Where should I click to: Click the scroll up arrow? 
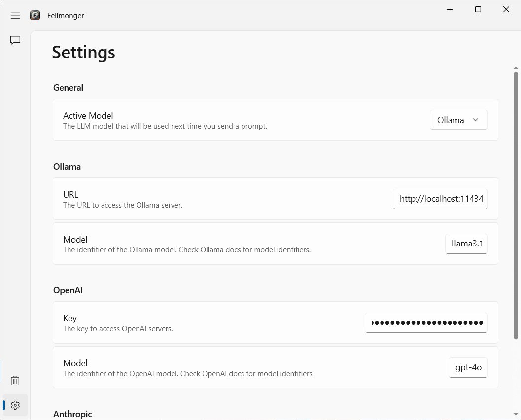[516, 68]
